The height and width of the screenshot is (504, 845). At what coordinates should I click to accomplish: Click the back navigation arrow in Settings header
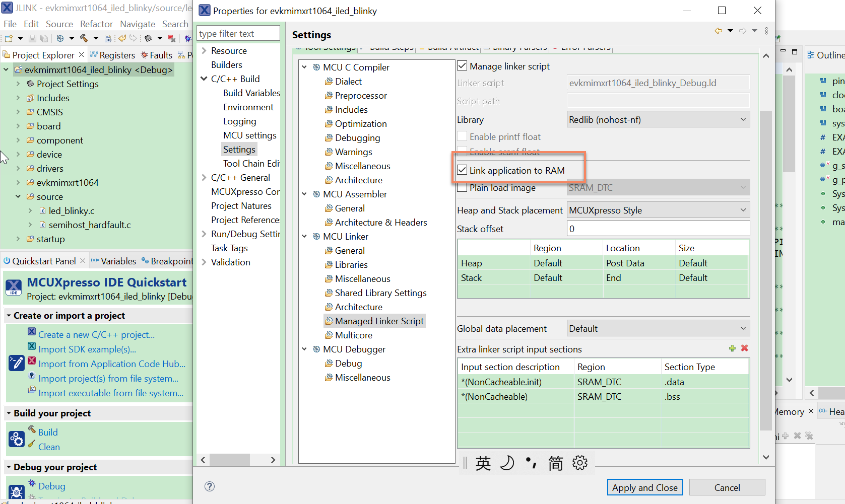point(719,31)
